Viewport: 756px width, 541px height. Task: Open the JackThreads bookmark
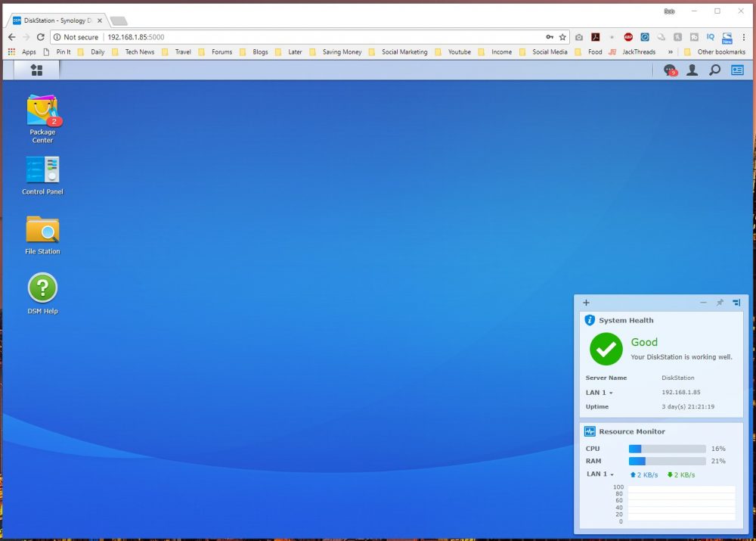[x=632, y=51]
